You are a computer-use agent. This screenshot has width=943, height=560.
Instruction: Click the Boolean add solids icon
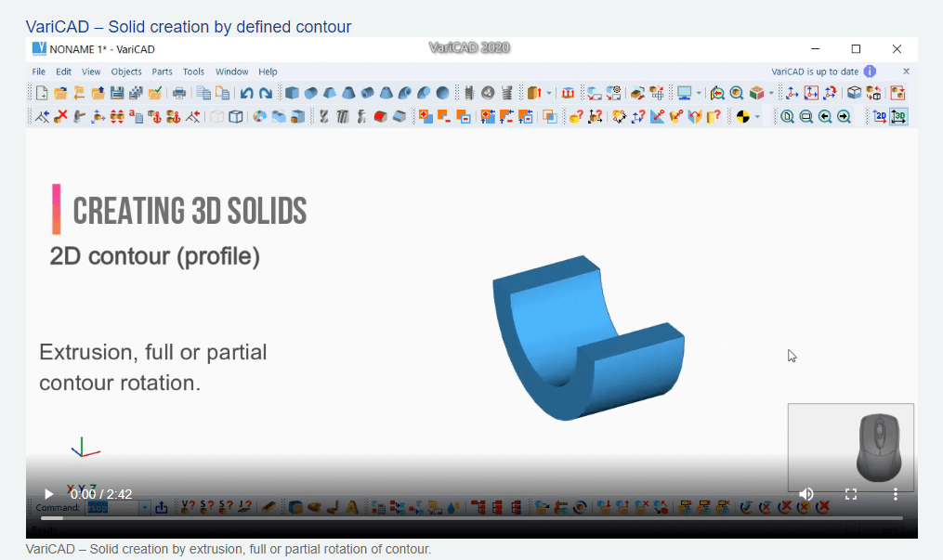(426, 117)
